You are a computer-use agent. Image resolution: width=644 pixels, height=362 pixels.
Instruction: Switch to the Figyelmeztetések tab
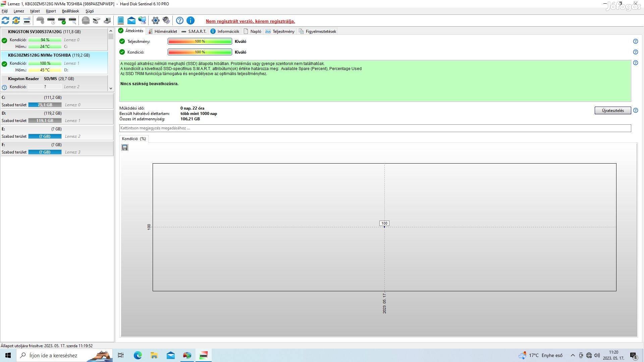317,31
